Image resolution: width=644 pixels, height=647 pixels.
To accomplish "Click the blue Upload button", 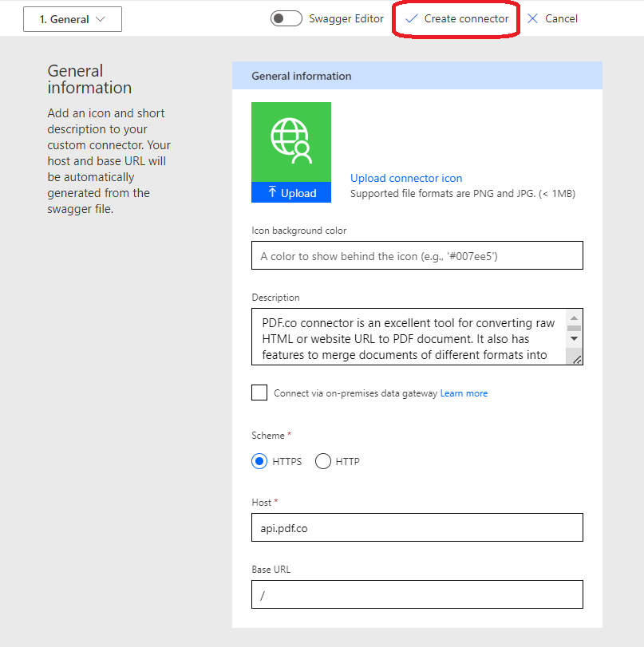I will [291, 193].
